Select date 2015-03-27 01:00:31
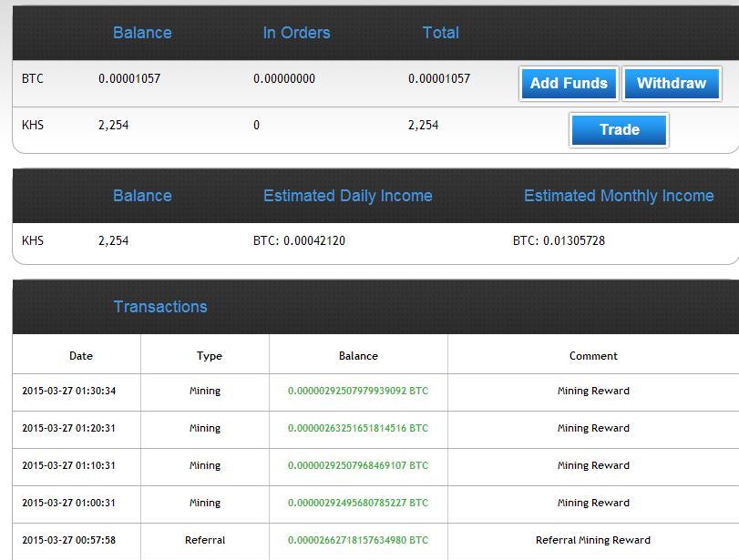 (69, 503)
